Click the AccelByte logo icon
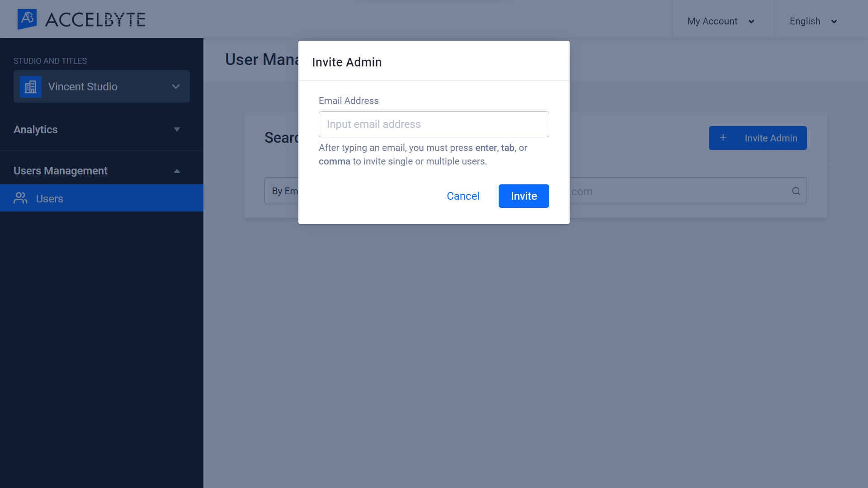This screenshot has height=488, width=868. tap(28, 19)
